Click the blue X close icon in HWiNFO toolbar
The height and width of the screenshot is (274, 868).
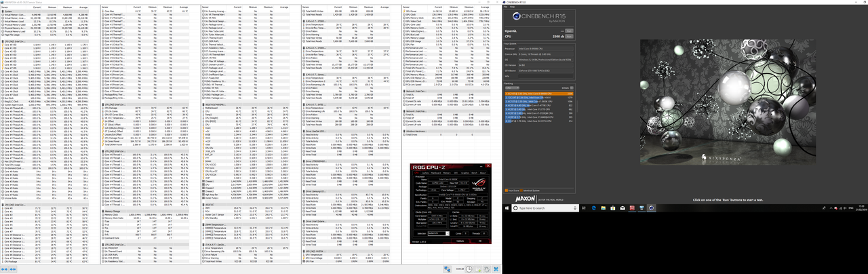point(495,269)
